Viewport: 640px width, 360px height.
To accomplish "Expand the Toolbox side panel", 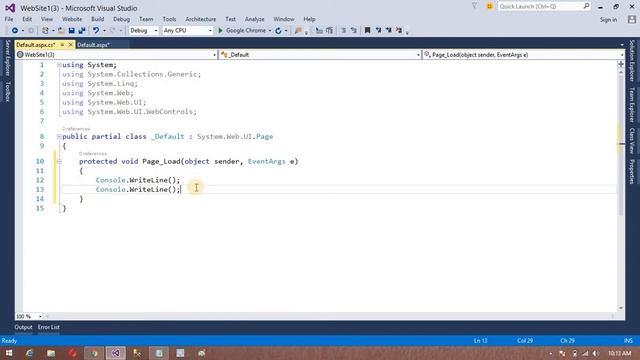I will pyautogui.click(x=7, y=91).
